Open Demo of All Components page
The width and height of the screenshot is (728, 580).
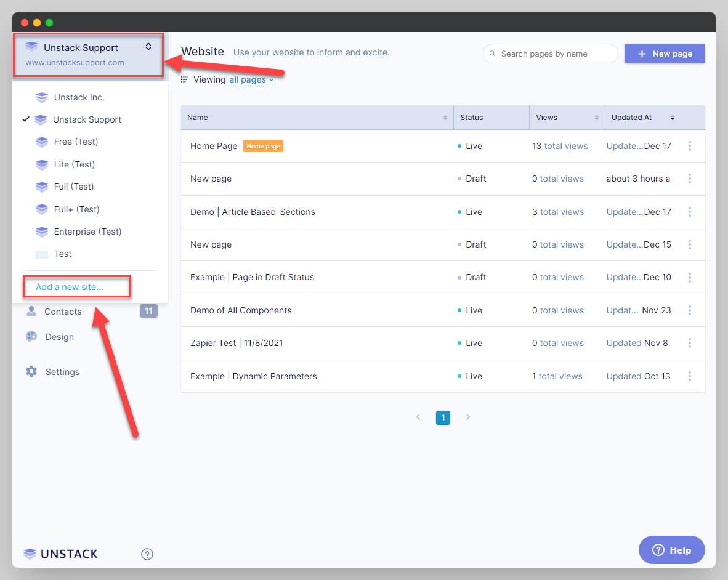click(x=241, y=310)
